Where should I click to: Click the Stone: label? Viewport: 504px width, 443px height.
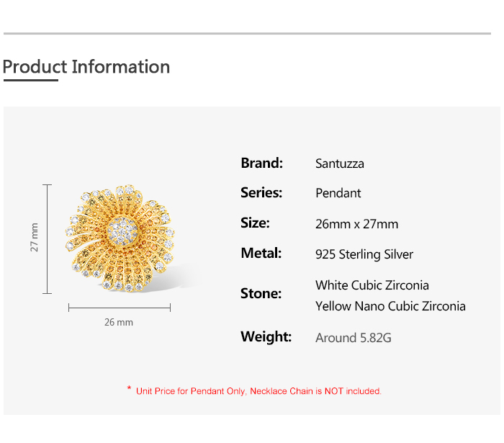[261, 294]
